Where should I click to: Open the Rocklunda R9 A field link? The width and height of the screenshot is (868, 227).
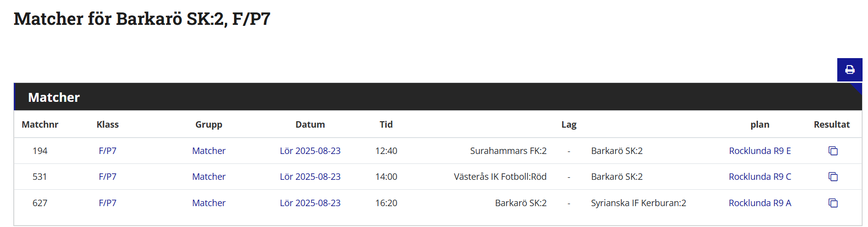click(x=759, y=203)
